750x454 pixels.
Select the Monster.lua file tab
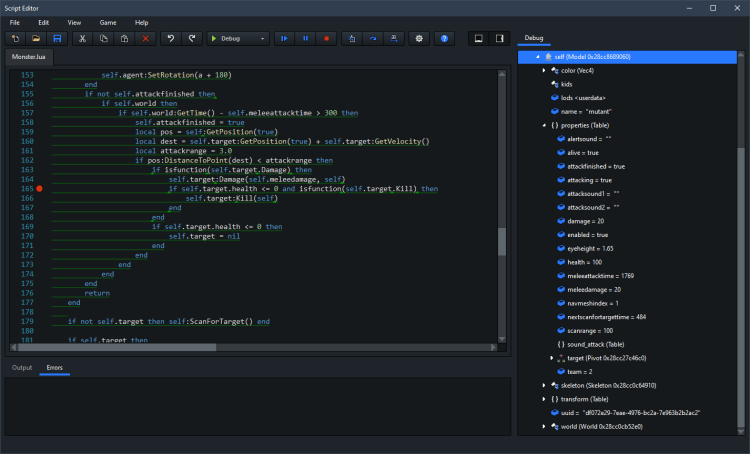[x=30, y=58]
